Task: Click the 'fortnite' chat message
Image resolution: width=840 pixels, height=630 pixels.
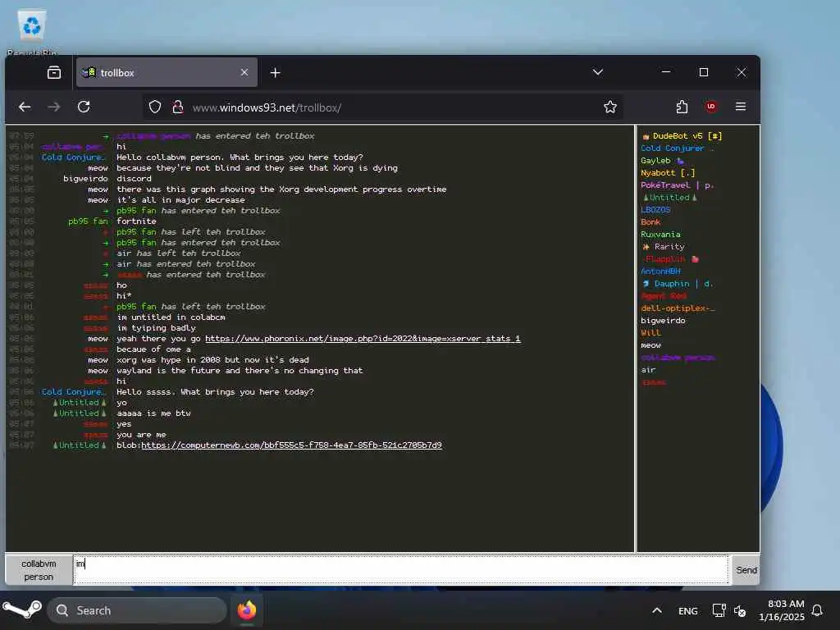Action: pos(136,221)
